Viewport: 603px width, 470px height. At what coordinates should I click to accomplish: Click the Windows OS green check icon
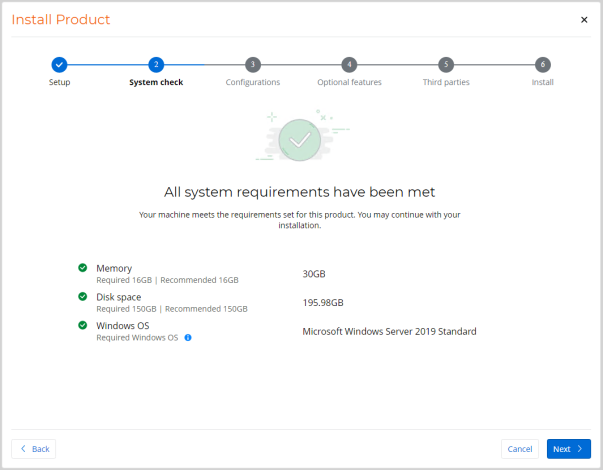[83, 325]
